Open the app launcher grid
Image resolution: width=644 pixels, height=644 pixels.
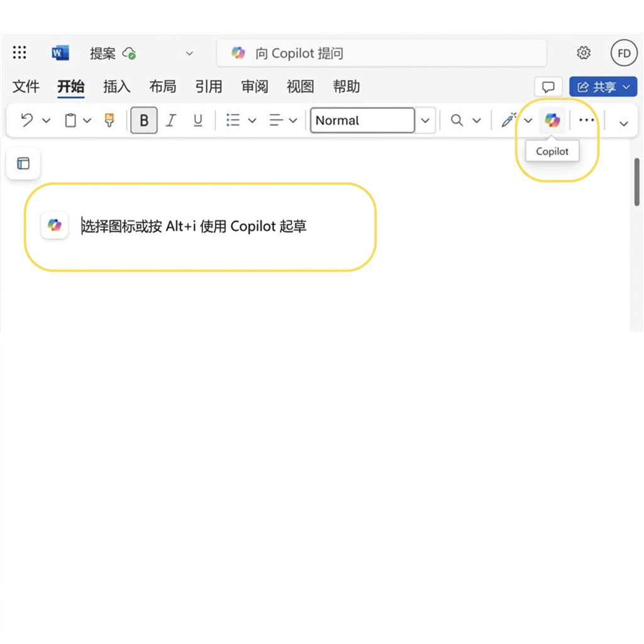[x=19, y=53]
